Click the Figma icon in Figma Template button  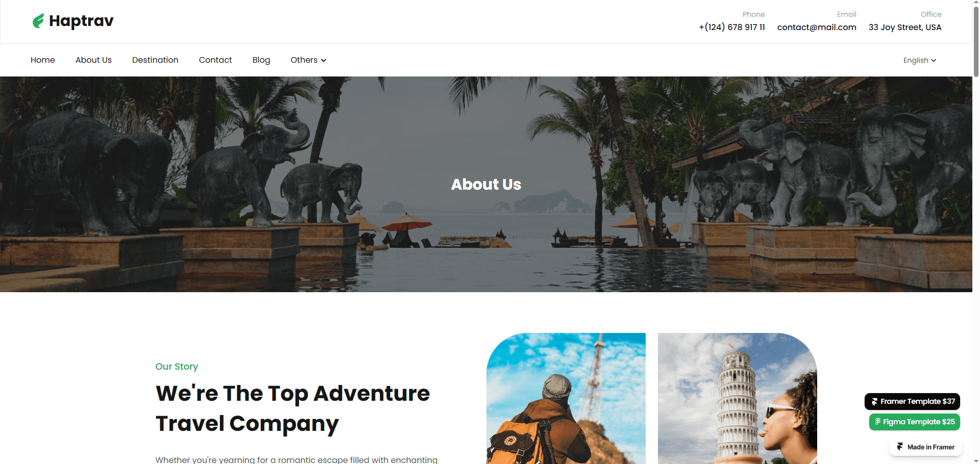tap(878, 422)
